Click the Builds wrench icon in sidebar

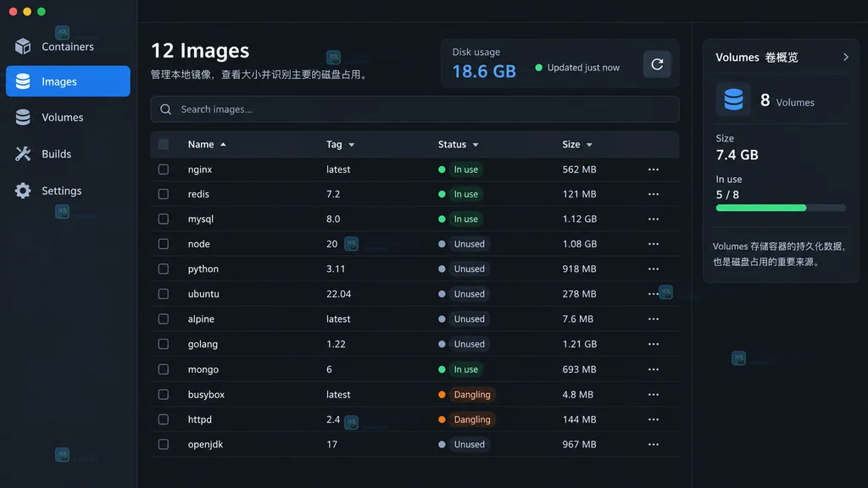[23, 154]
